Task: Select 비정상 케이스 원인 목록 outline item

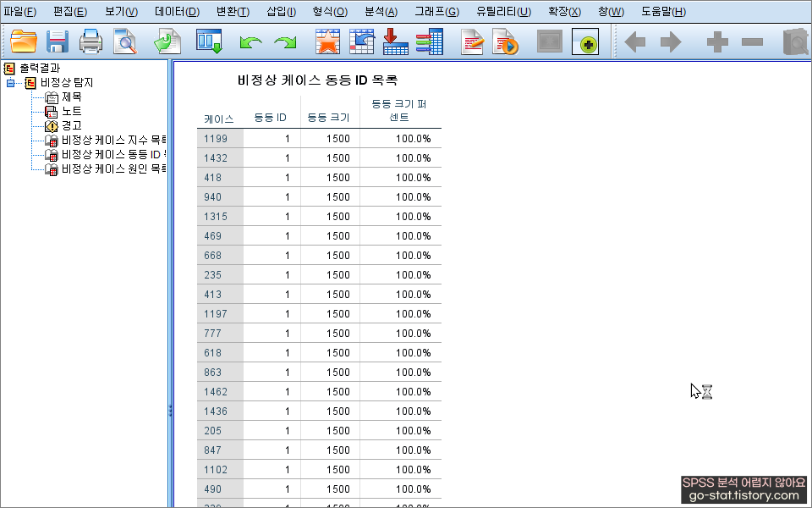Action: click(x=114, y=169)
